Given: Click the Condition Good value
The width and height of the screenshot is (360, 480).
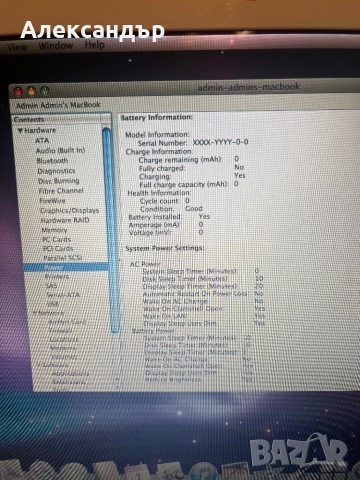Looking at the screenshot, I should click(x=194, y=209).
